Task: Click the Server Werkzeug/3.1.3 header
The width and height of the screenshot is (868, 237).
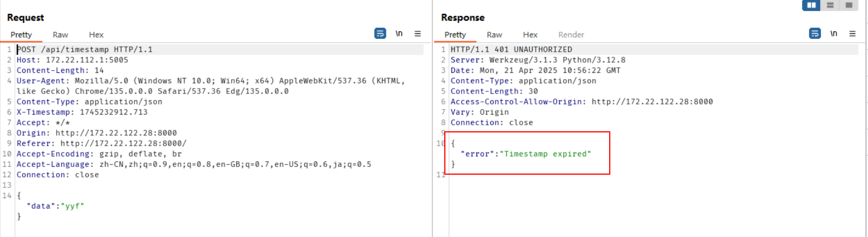Action: tap(538, 60)
